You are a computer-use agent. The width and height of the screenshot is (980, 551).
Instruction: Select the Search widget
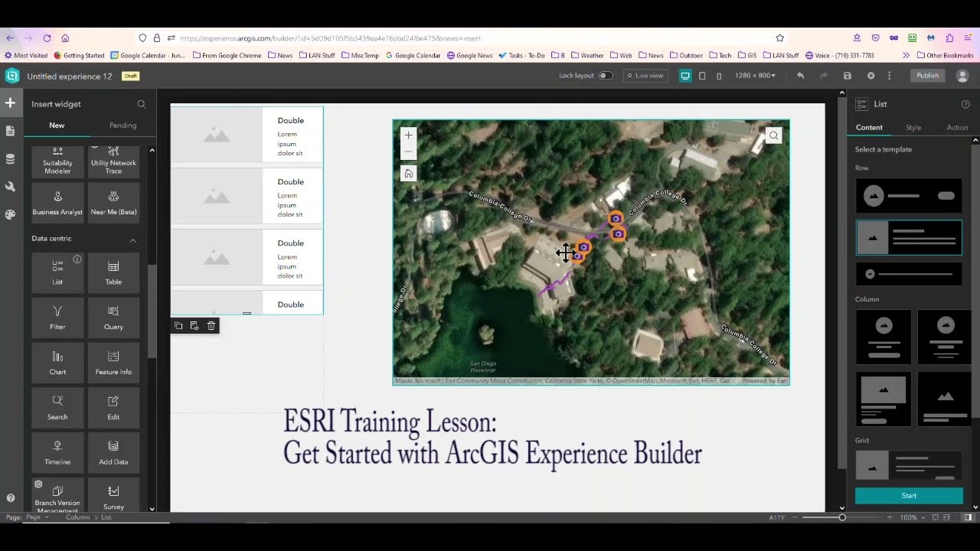57,407
